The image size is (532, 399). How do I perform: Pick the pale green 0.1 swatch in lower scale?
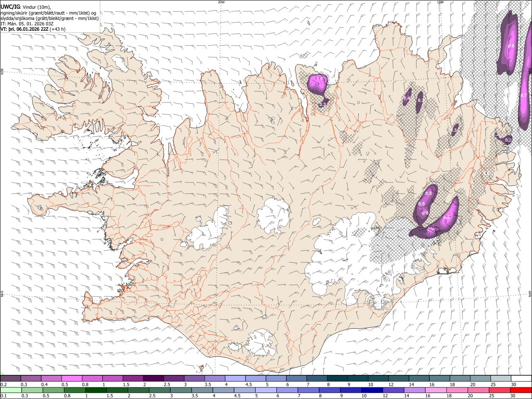pos(11,390)
